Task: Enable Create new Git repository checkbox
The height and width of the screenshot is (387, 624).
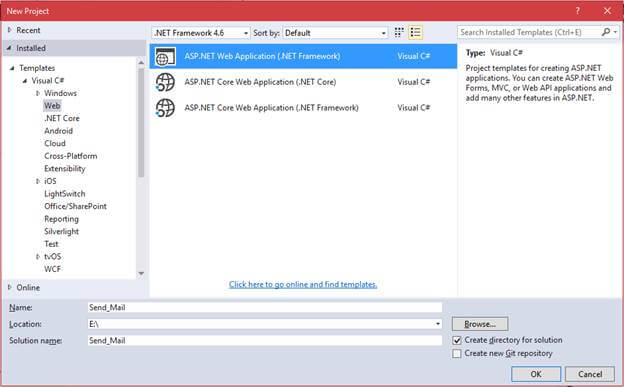Action: (x=457, y=354)
